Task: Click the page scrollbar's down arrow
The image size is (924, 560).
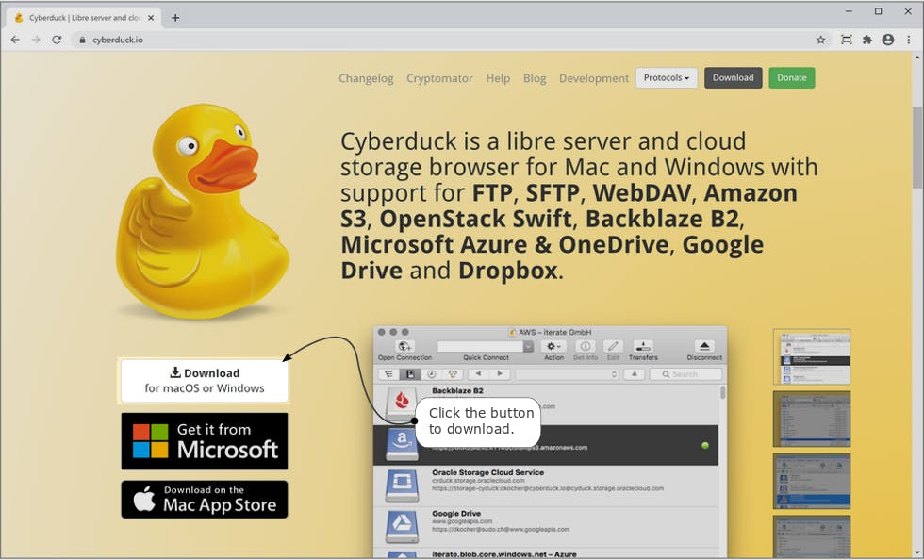Action: click(x=916, y=553)
